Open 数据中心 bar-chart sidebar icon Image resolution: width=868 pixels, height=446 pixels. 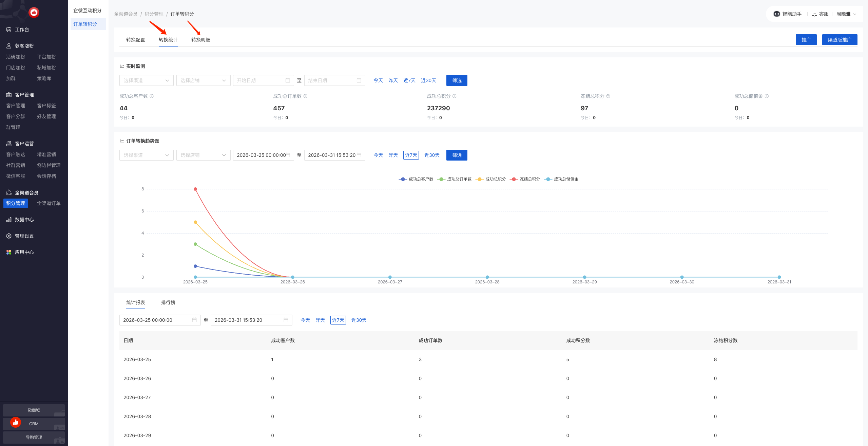coord(9,220)
